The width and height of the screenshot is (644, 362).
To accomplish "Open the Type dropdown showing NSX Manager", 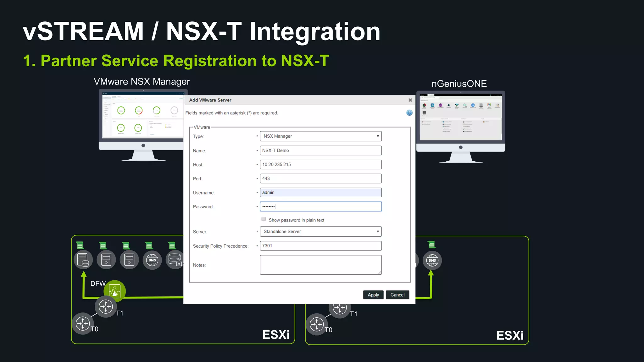I will pyautogui.click(x=321, y=136).
